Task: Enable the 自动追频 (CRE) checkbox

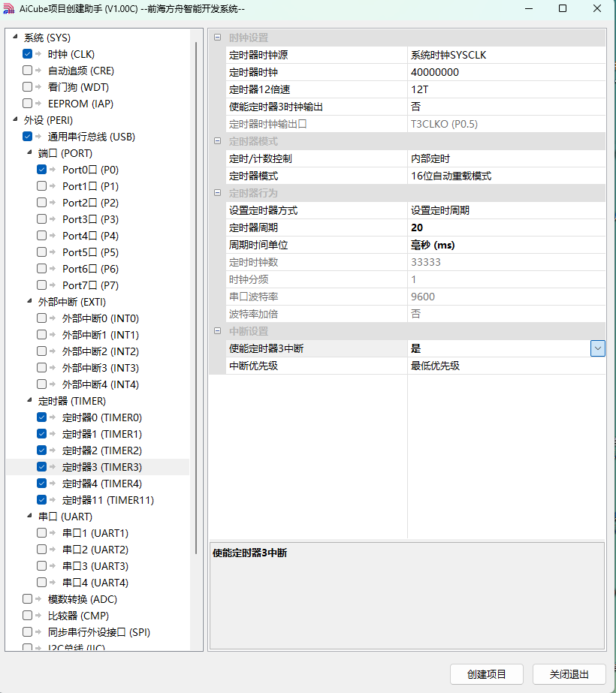Action: pyautogui.click(x=27, y=71)
